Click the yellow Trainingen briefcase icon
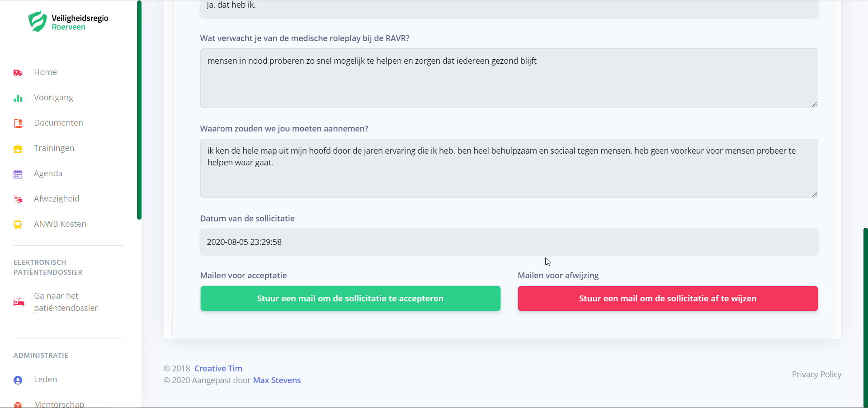This screenshot has height=408, width=868. [x=18, y=149]
